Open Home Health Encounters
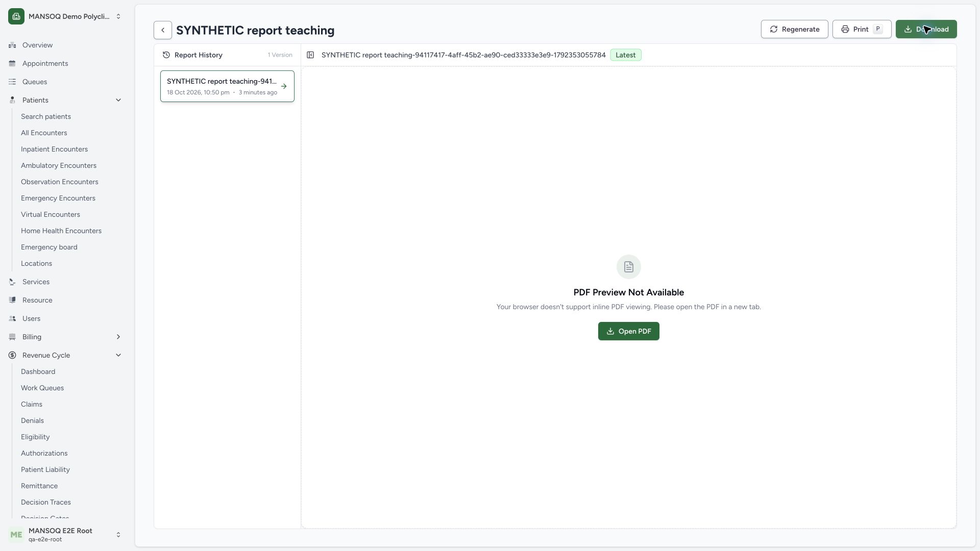The width and height of the screenshot is (980, 551). coord(61,231)
